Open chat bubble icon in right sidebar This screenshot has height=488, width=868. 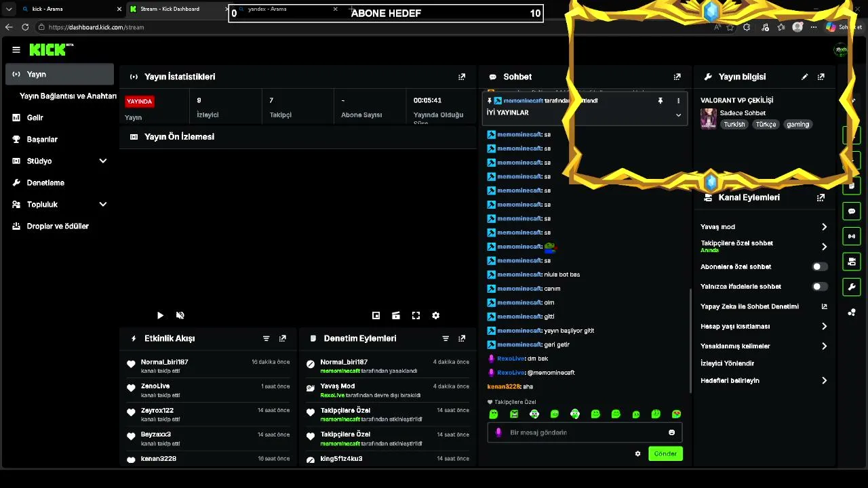[x=852, y=211]
